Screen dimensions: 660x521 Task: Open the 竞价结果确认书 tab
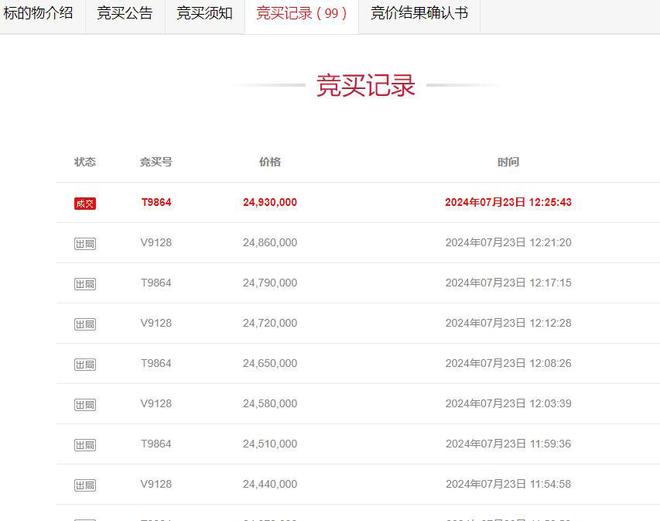tap(419, 13)
